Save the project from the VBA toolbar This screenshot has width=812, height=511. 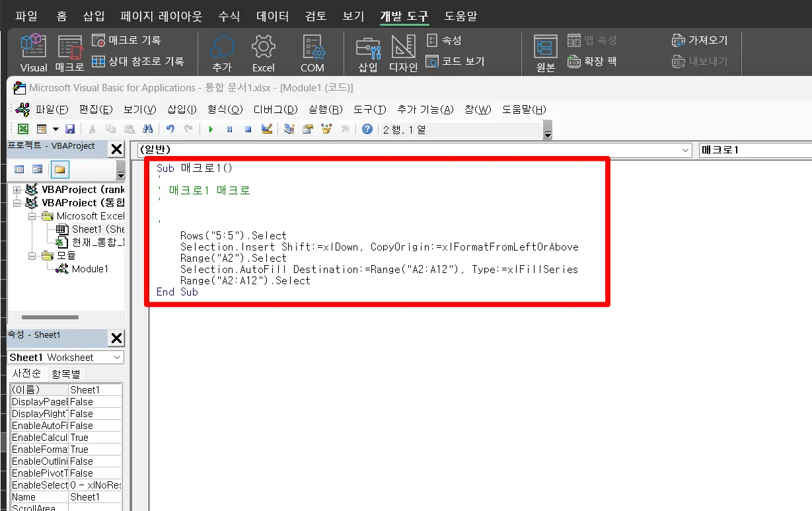point(71,129)
